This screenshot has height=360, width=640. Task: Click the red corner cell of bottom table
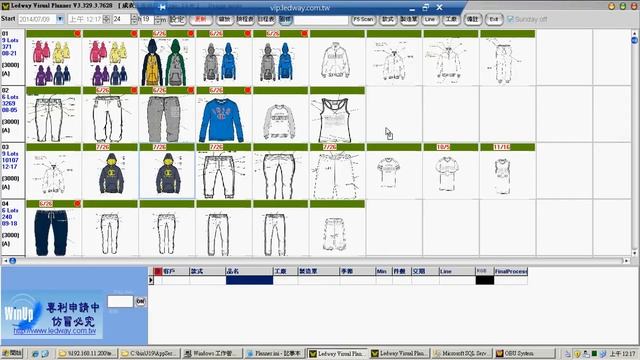(x=158, y=271)
